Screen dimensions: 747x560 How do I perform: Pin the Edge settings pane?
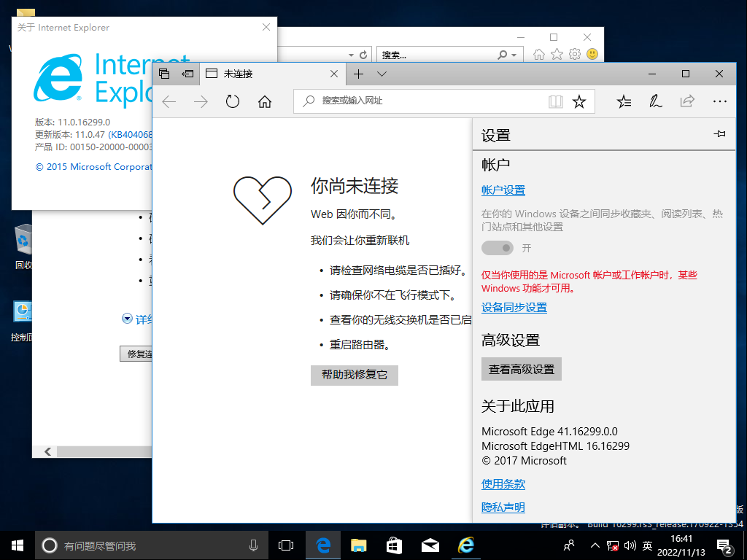[x=719, y=134]
